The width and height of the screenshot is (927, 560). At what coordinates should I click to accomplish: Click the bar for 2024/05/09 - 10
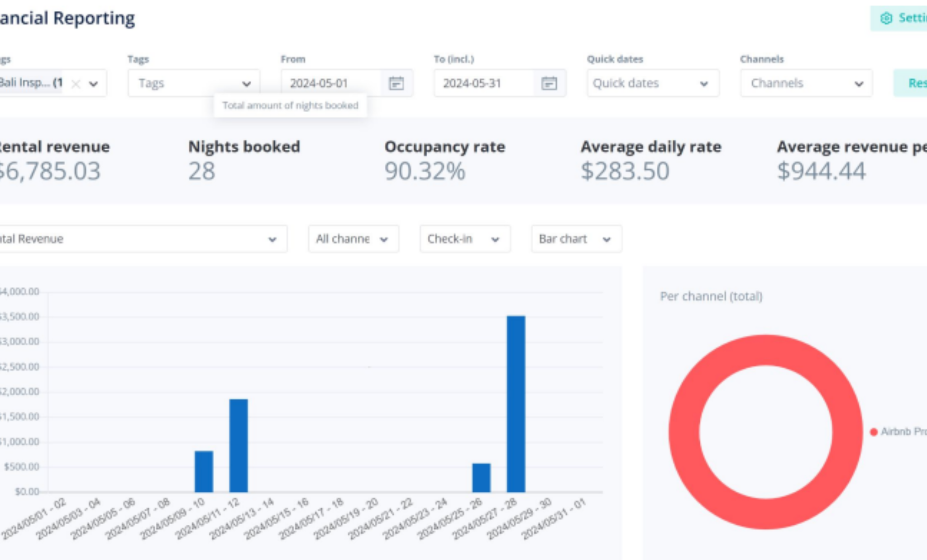tap(204, 471)
